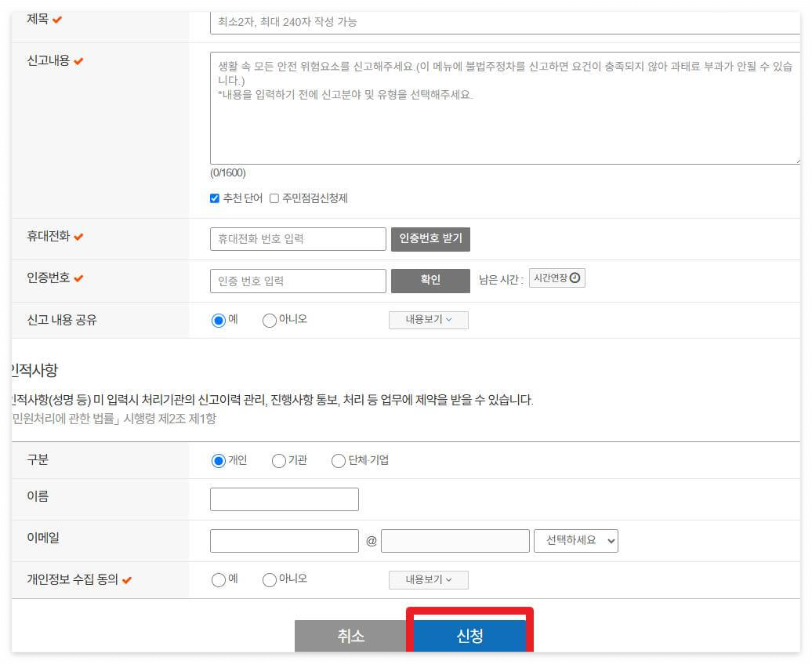The width and height of the screenshot is (812, 664).
Task: Select 아니오 for 개인정보 수집 동의
Action: (270, 580)
